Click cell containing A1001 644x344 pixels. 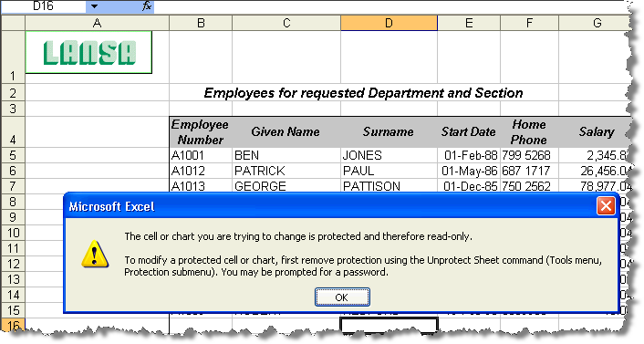201,155
